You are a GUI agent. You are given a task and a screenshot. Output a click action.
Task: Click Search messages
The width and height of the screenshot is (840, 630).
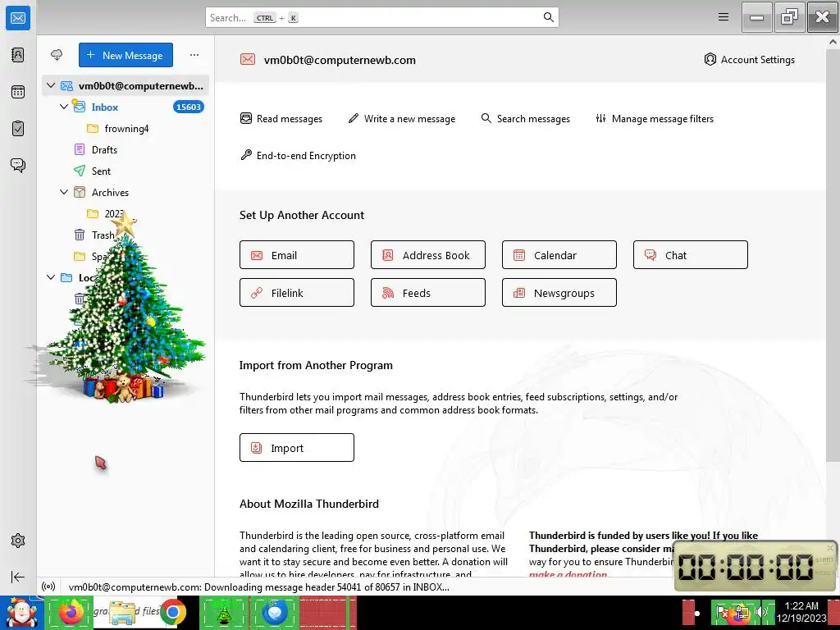click(x=526, y=118)
